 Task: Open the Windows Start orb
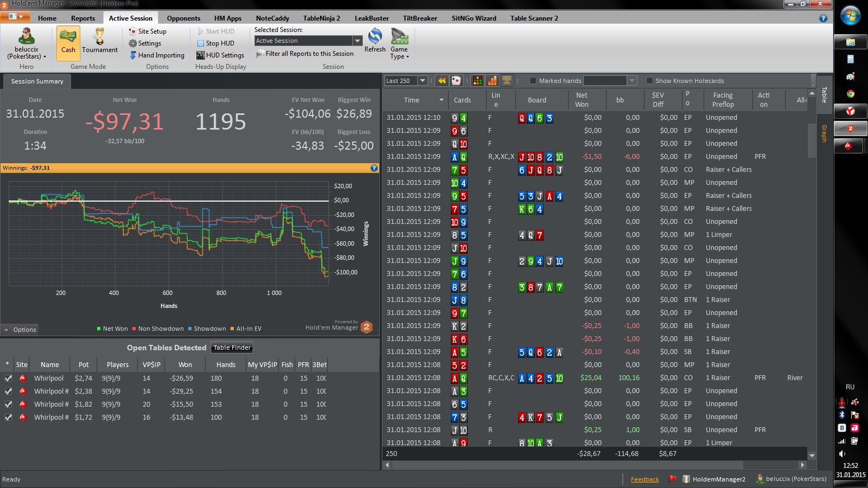pyautogui.click(x=850, y=16)
